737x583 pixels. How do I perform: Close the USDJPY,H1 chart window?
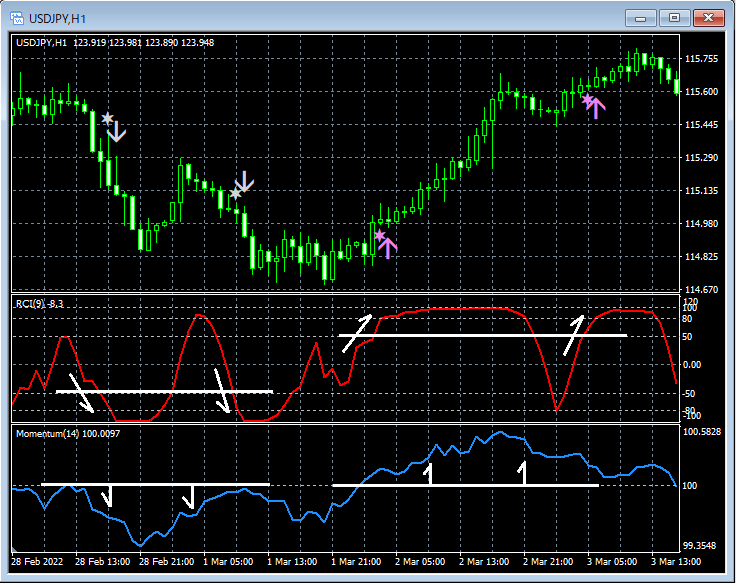point(709,18)
